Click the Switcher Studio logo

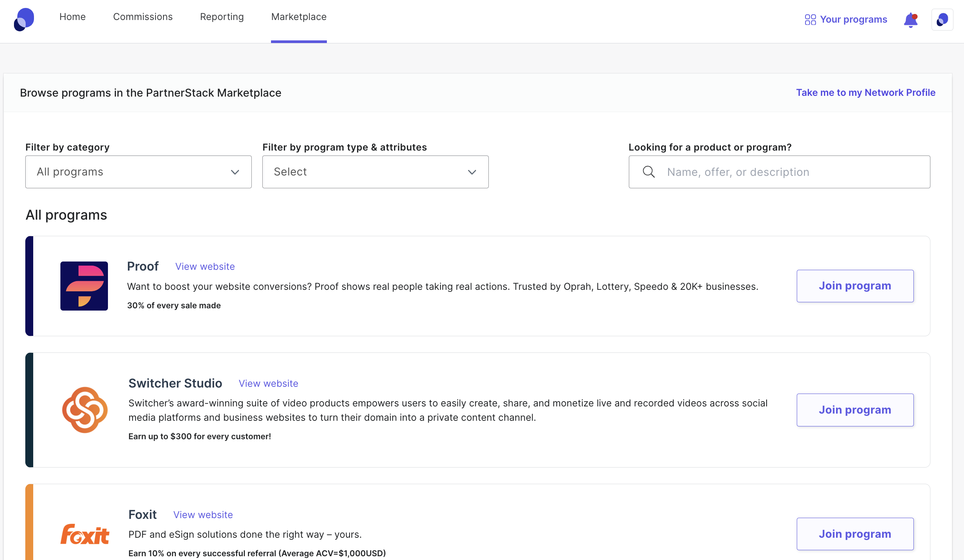point(85,410)
